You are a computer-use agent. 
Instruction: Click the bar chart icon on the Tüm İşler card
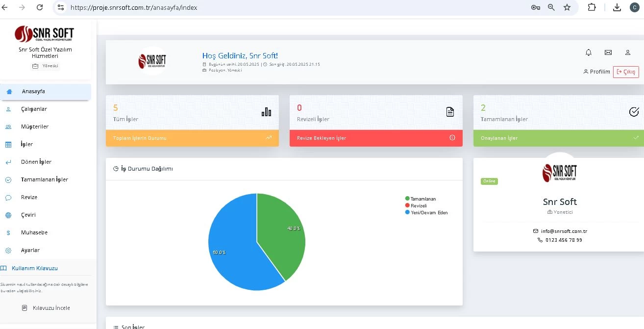click(x=266, y=112)
